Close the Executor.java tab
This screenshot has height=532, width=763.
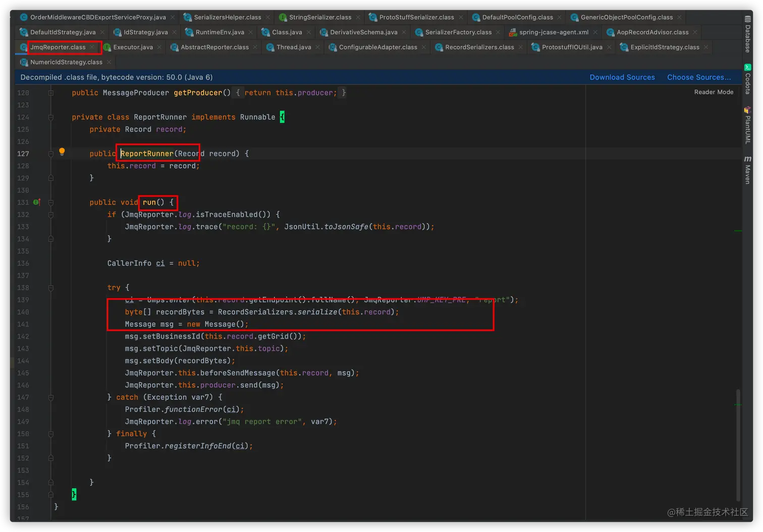click(159, 47)
